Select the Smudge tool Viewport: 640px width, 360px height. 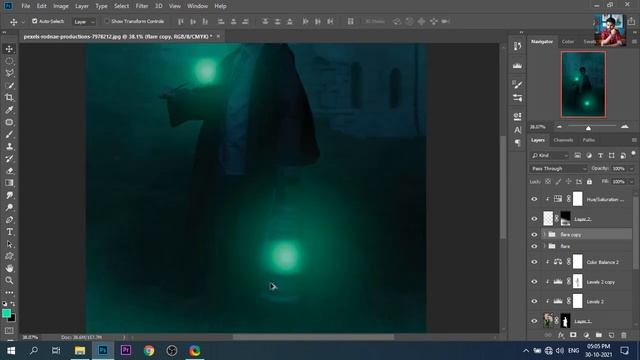click(x=9, y=195)
